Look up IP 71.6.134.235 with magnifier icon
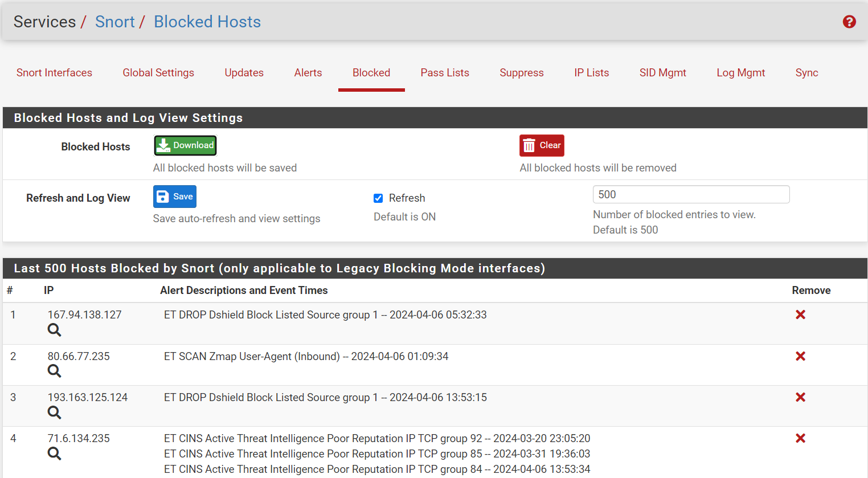Image resolution: width=868 pixels, height=478 pixels. click(54, 454)
